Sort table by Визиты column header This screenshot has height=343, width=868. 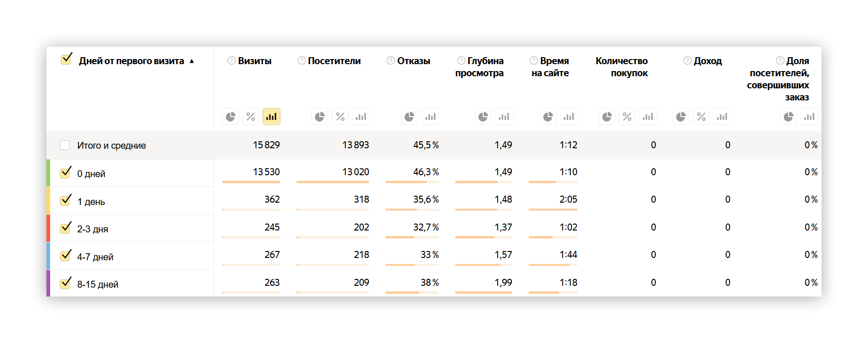[x=254, y=61]
